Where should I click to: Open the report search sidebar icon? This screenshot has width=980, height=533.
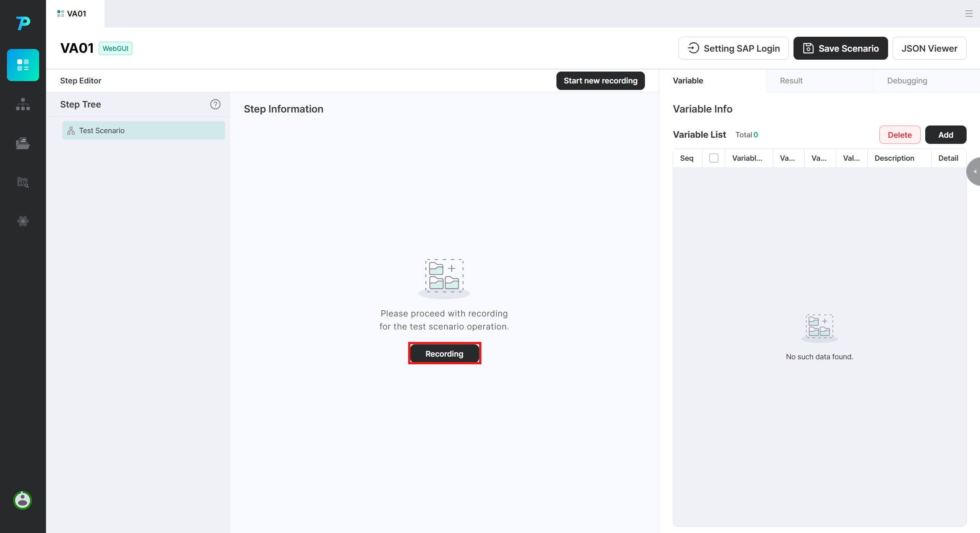coord(23,183)
